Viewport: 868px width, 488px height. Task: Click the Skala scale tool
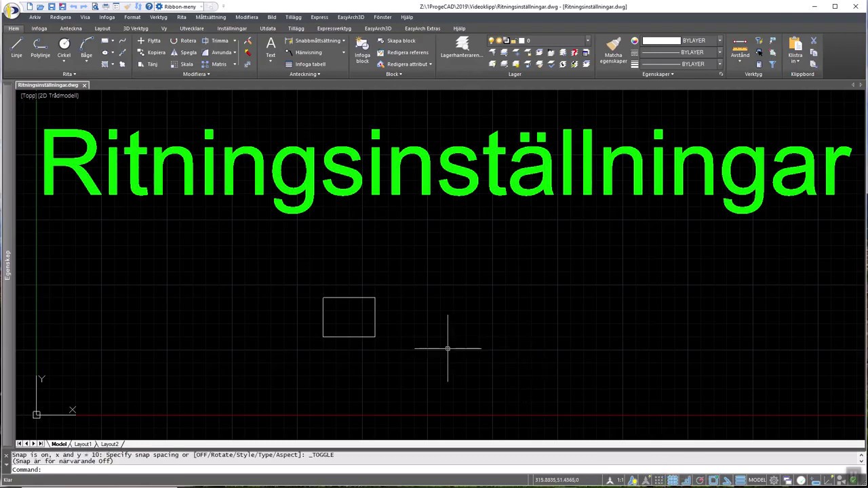[182, 64]
